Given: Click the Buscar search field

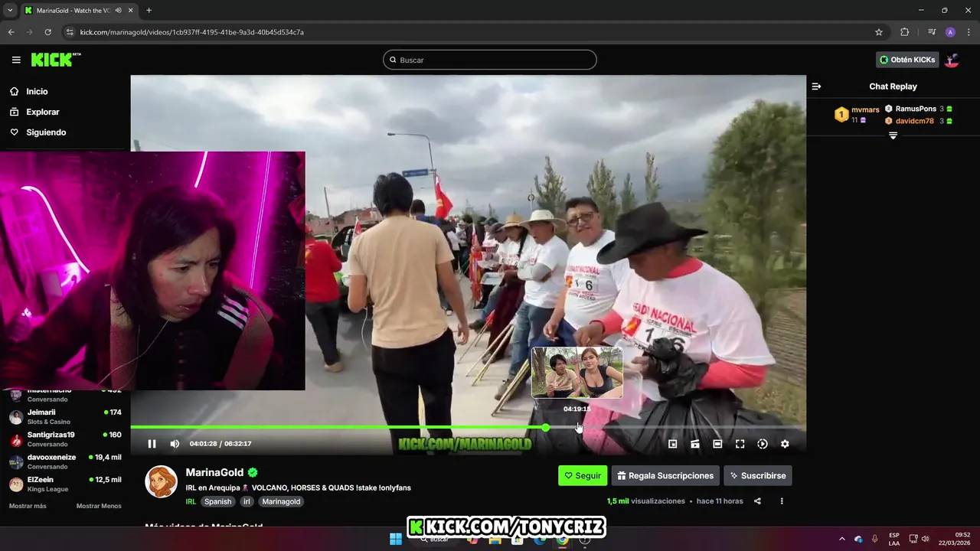Looking at the screenshot, I should click(x=490, y=60).
